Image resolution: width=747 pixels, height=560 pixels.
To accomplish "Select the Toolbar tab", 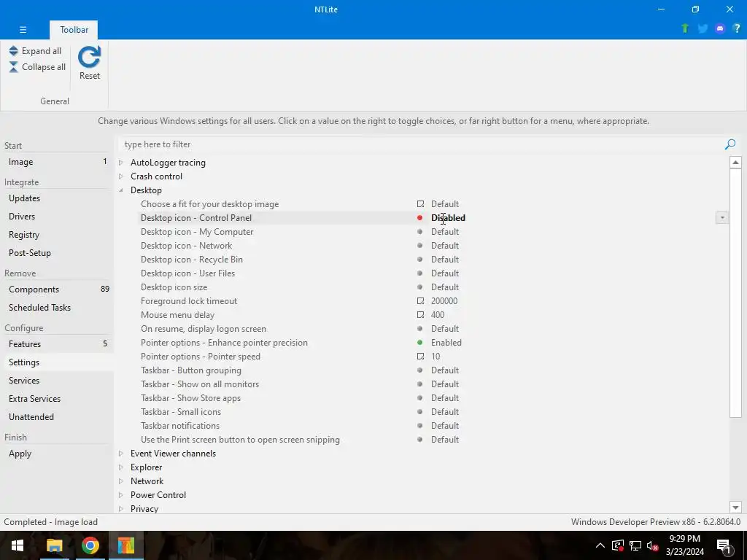I will [x=74, y=29].
